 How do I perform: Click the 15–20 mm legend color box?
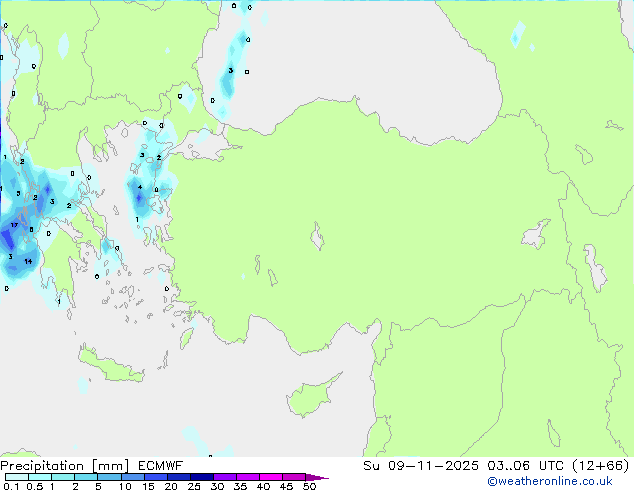tap(155, 477)
